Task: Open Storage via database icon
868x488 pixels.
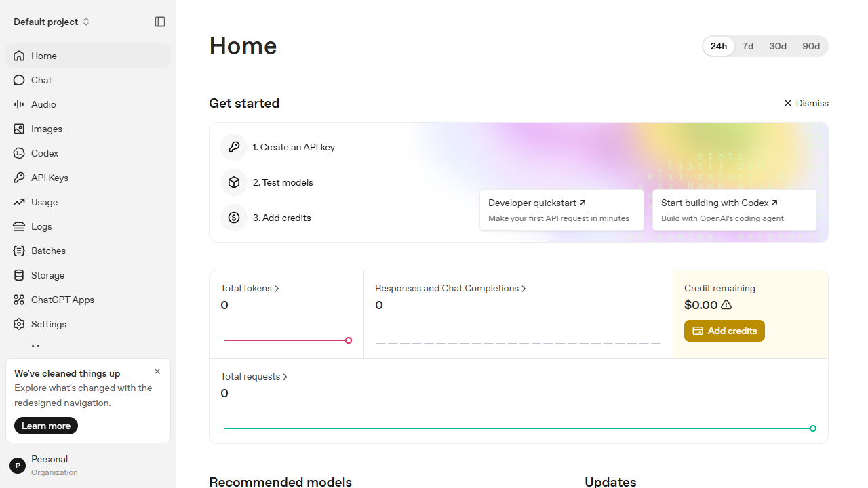Action: point(19,275)
